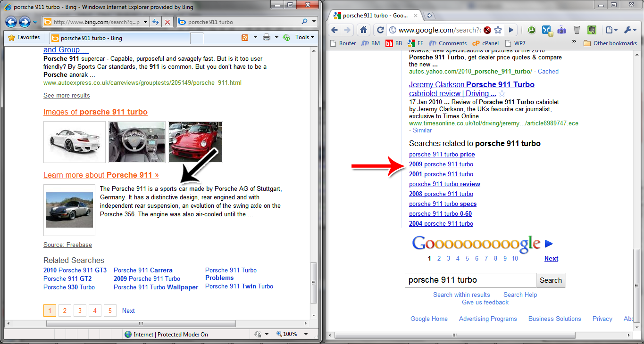Viewport: 644px width, 344px height.
Task: Click the IE Refresh button
Action: pyautogui.click(x=156, y=22)
